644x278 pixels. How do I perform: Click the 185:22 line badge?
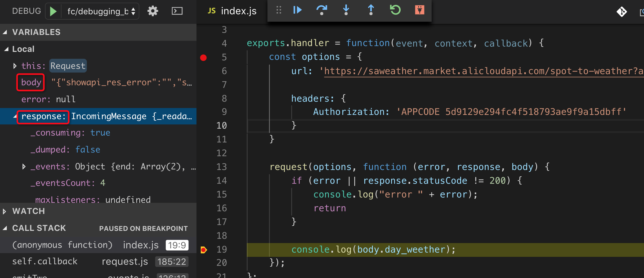[x=172, y=262]
